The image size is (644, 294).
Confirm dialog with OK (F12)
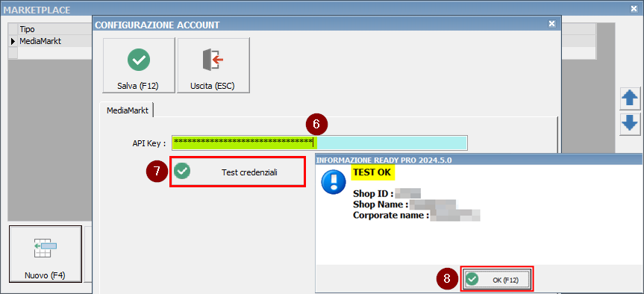[x=498, y=280]
